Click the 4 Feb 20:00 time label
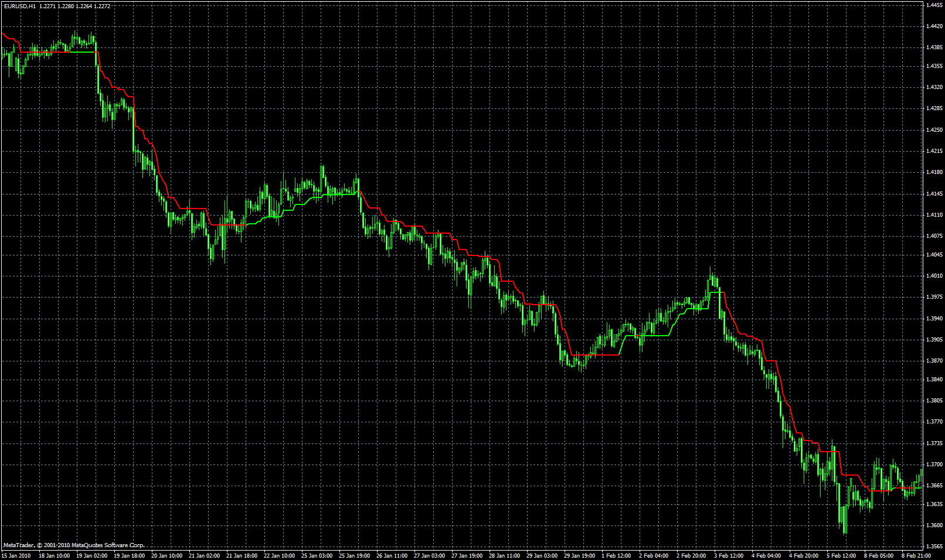945x560 pixels. tap(804, 555)
